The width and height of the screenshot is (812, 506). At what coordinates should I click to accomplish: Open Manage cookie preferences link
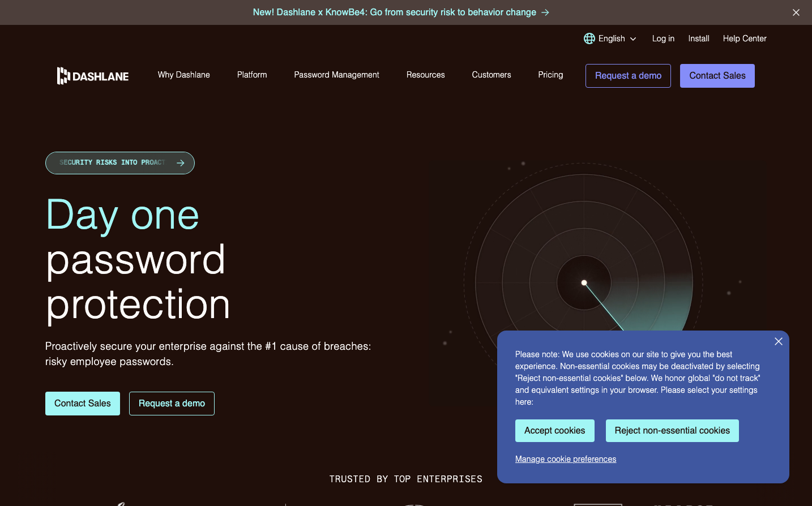[565, 459]
